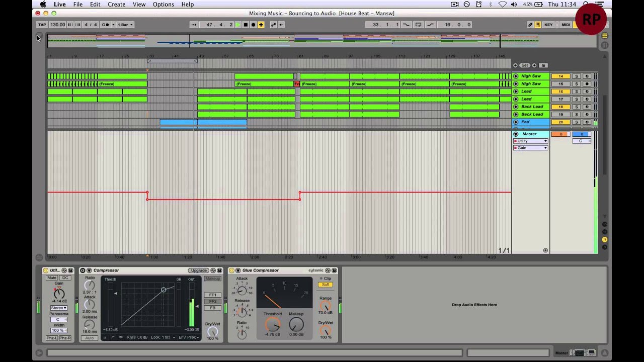
Task: Click the TAP tempo button
Action: click(x=42, y=25)
